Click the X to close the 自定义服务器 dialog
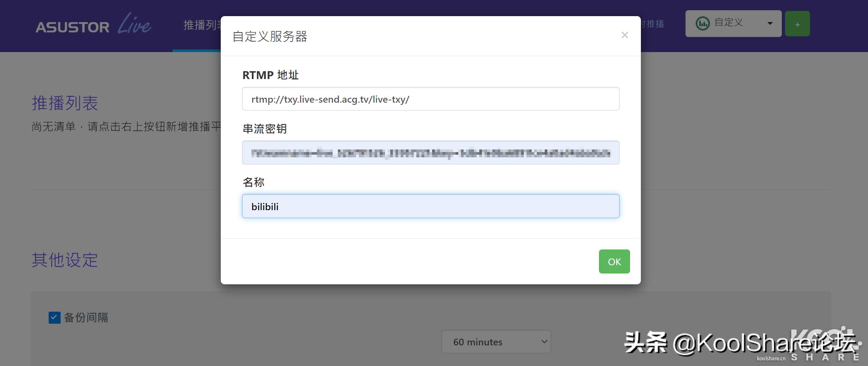868x366 pixels. coord(624,35)
